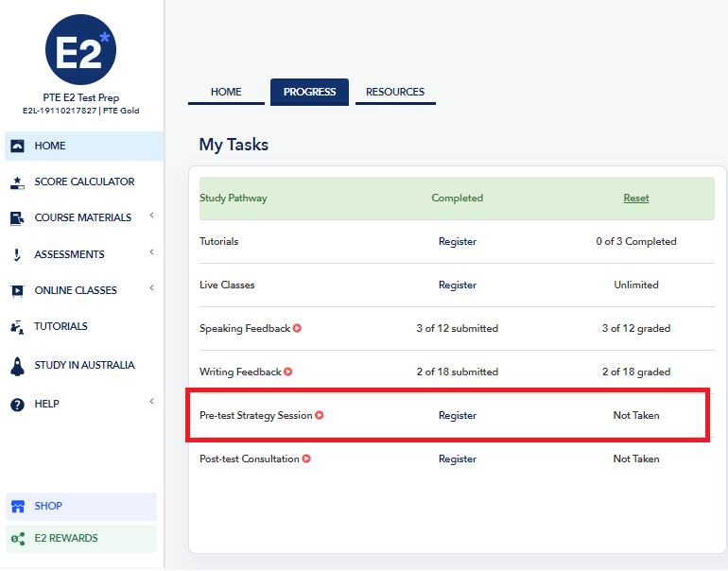The width and height of the screenshot is (728, 571).
Task: Click the E2 Rewards icon
Action: [17, 539]
